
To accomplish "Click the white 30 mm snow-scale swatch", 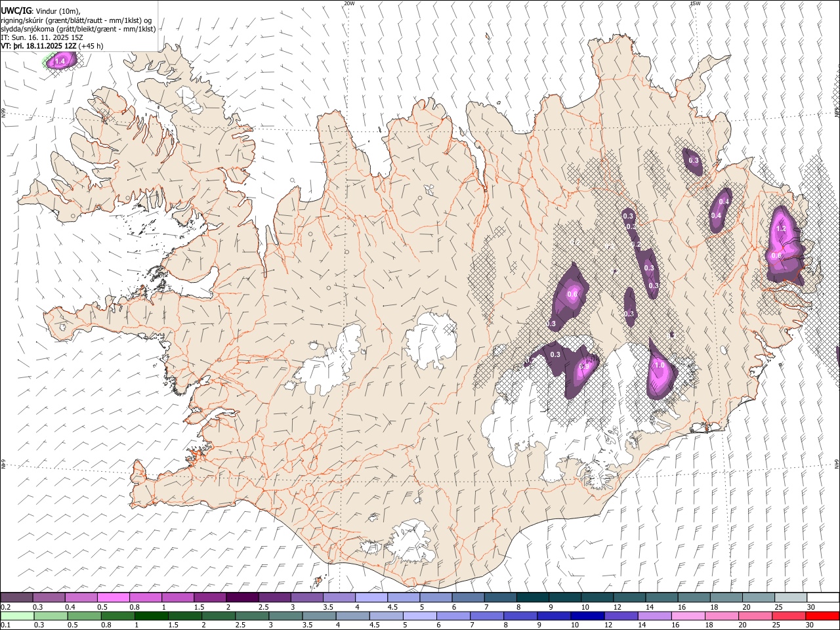I will [x=823, y=597].
